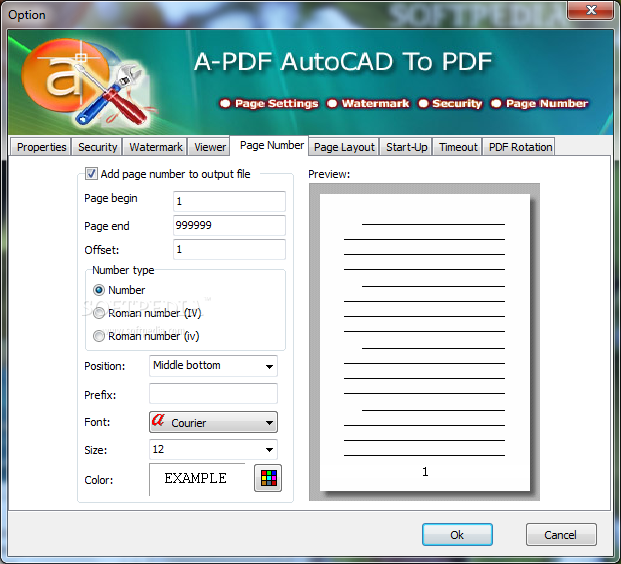Viewport: 621px width, 564px height.
Task: Click the empty Prefix input field
Action: (x=213, y=393)
